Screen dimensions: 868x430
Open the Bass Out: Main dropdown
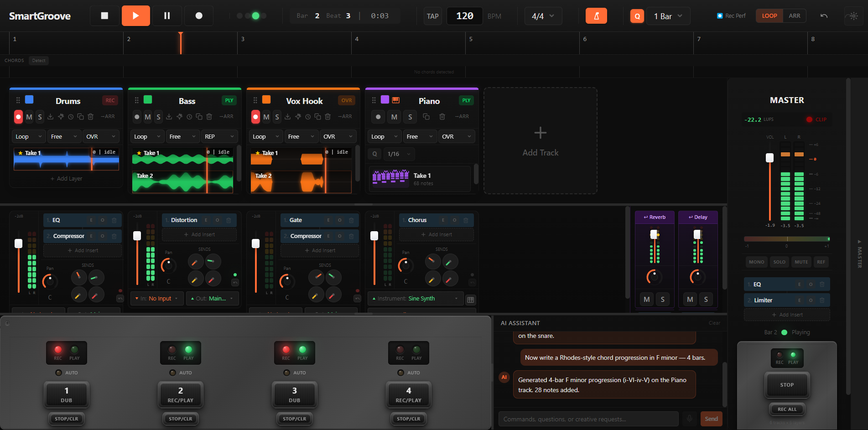[212, 298]
